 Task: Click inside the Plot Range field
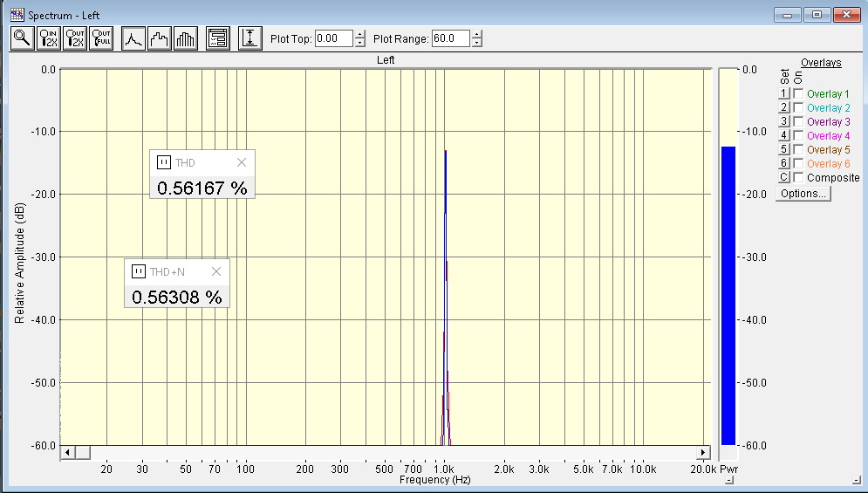pos(450,38)
